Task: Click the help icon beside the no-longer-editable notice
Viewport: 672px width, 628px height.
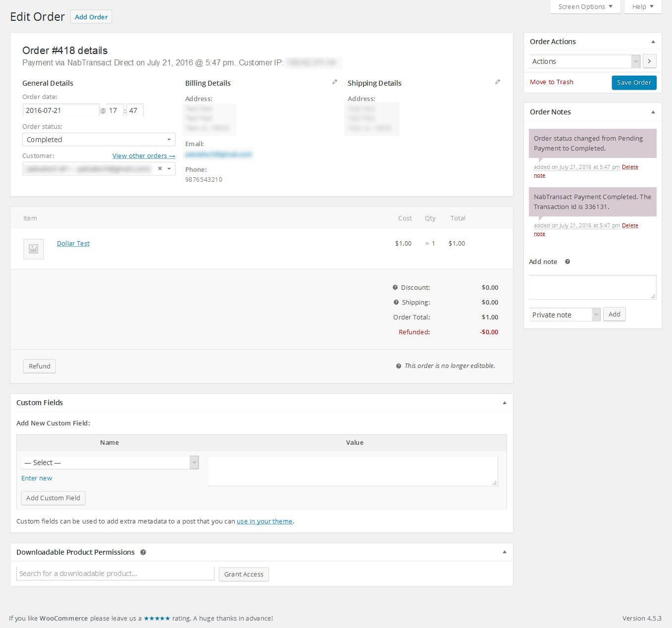Action: point(399,366)
